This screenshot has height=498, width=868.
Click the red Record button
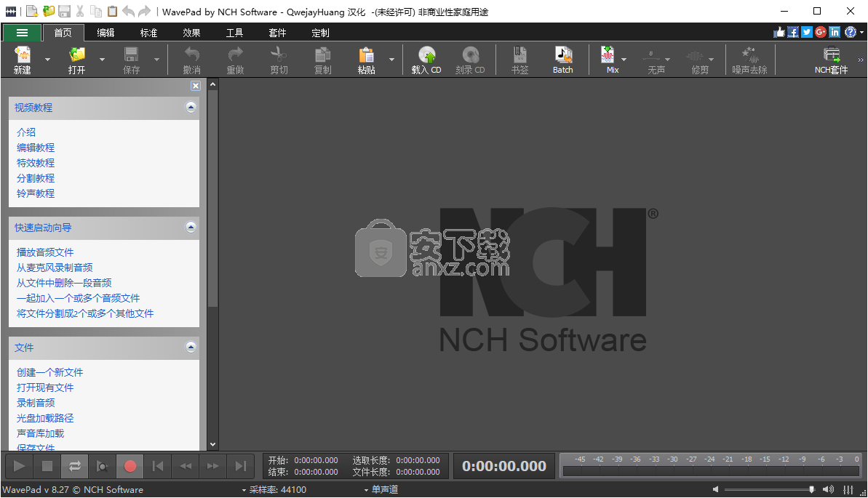click(x=130, y=466)
